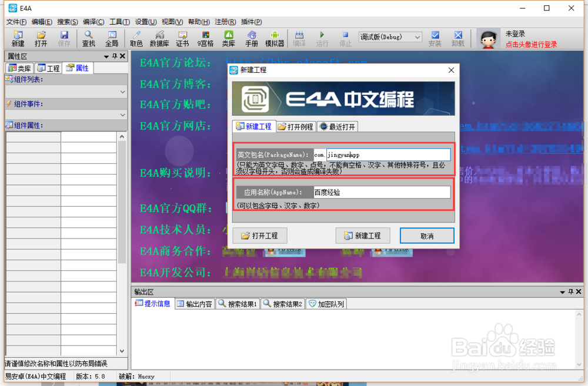Open the 工具 menu
The width and height of the screenshot is (588, 386).
119,22
